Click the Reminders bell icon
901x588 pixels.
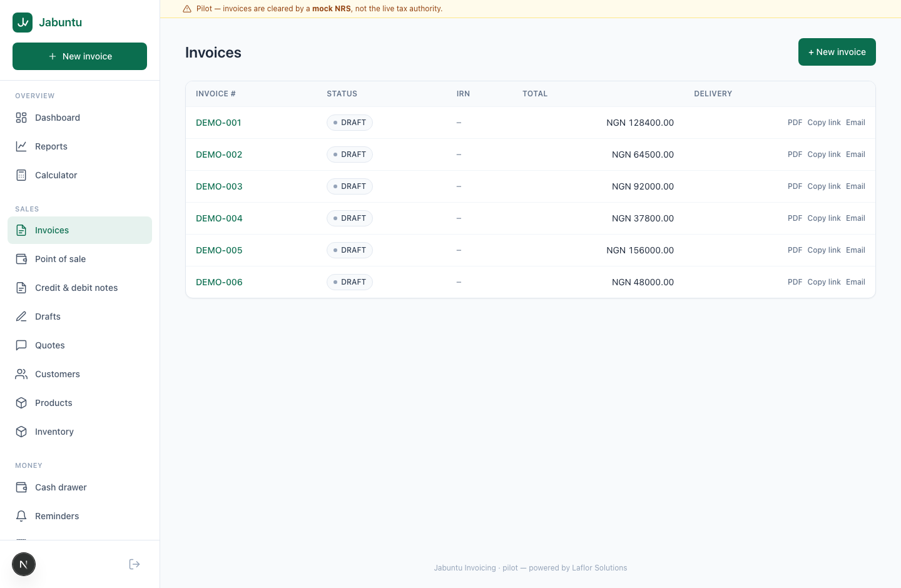21,516
